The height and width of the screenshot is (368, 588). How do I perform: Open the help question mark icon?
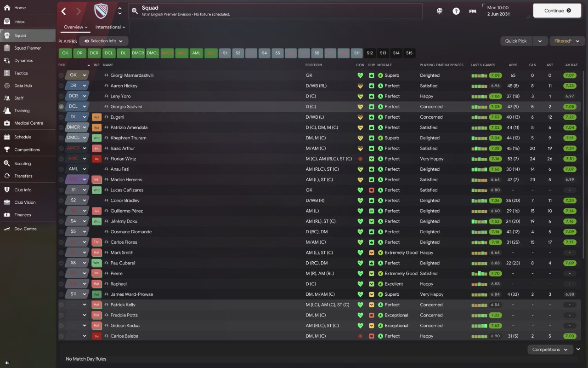[x=456, y=11]
